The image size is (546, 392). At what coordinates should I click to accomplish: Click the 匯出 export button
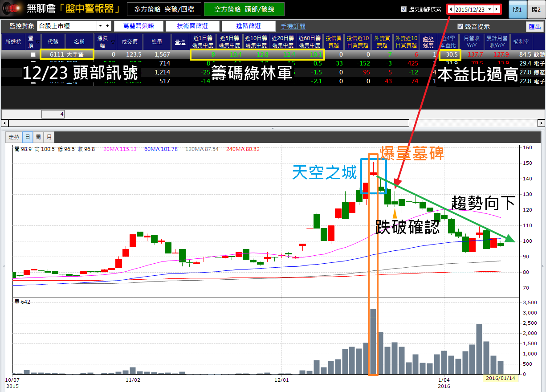click(535, 26)
